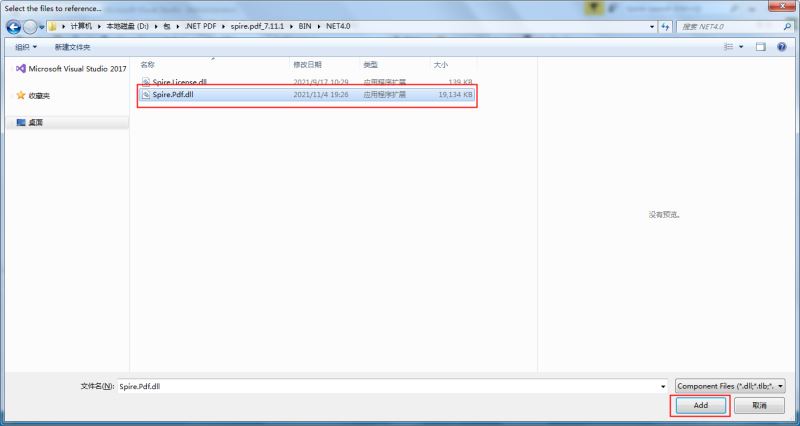Click 新建文件夹 button
Image resolution: width=800 pixels, height=426 pixels.
tap(72, 47)
